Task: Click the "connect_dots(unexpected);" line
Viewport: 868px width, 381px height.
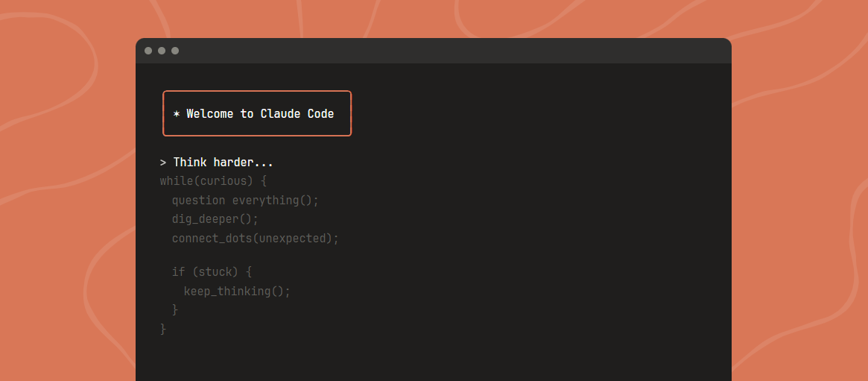Action: [255, 239]
